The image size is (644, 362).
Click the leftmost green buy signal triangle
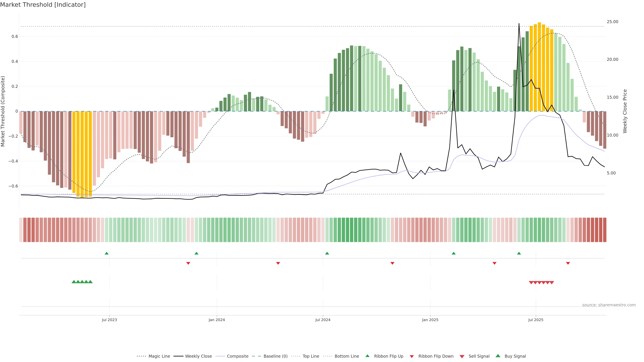coord(74,282)
